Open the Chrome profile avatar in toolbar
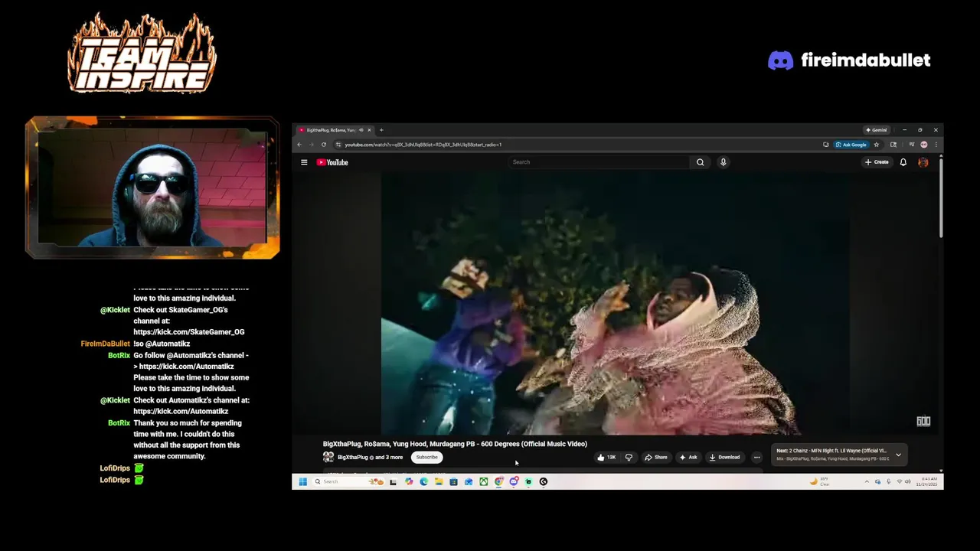 point(924,145)
